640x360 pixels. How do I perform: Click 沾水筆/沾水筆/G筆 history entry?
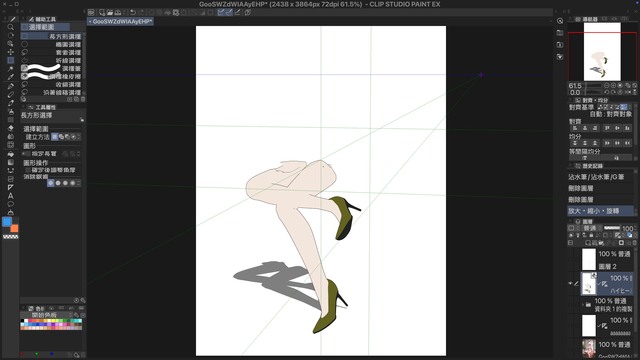pyautogui.click(x=601, y=177)
